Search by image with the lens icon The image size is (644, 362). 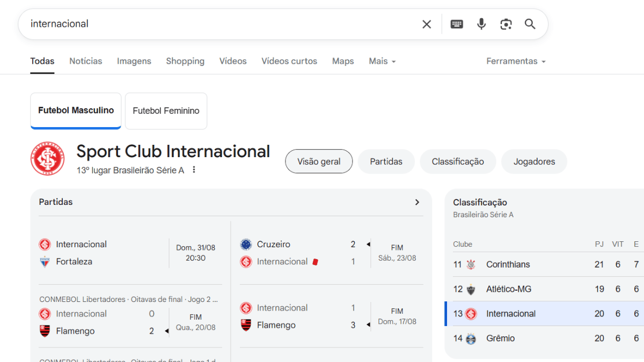506,24
